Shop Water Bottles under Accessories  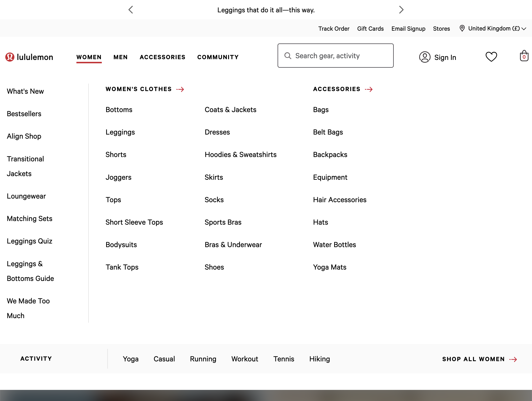[334, 244]
